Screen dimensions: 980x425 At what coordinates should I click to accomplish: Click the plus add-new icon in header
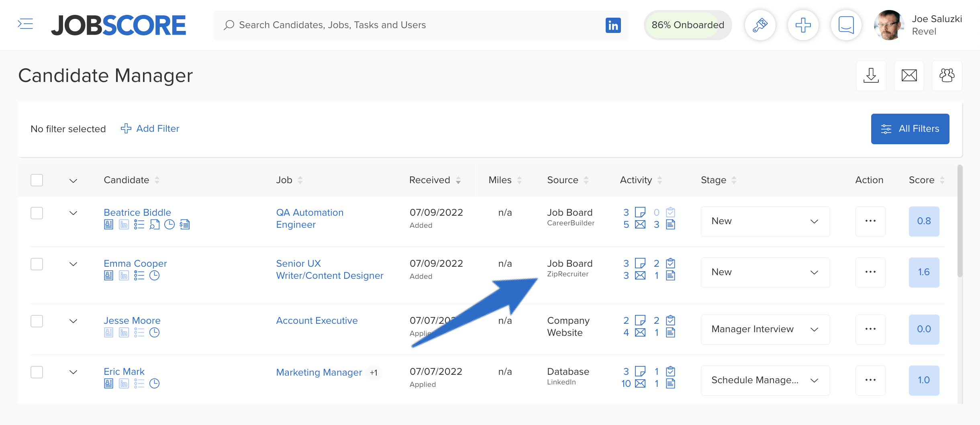tap(803, 25)
